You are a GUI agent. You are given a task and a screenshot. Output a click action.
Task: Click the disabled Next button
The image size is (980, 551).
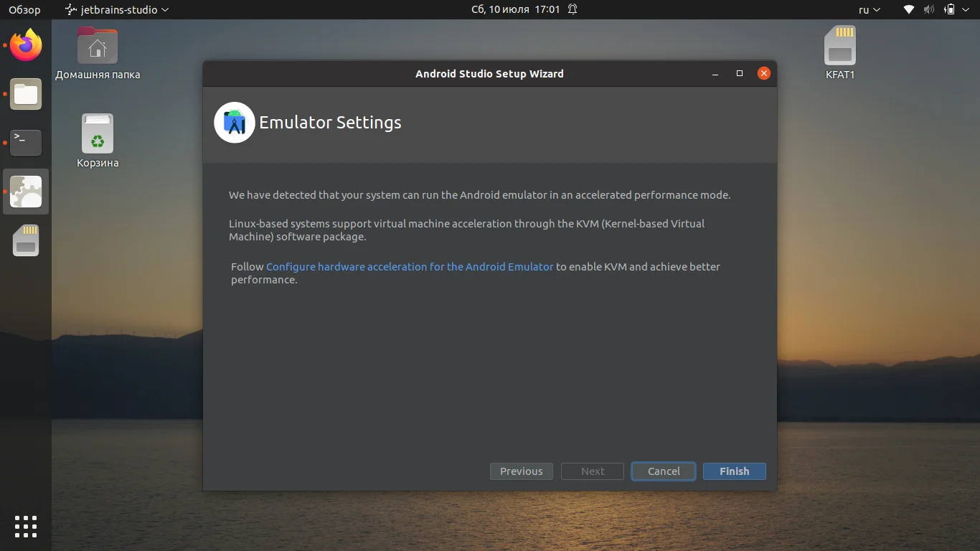tap(593, 471)
